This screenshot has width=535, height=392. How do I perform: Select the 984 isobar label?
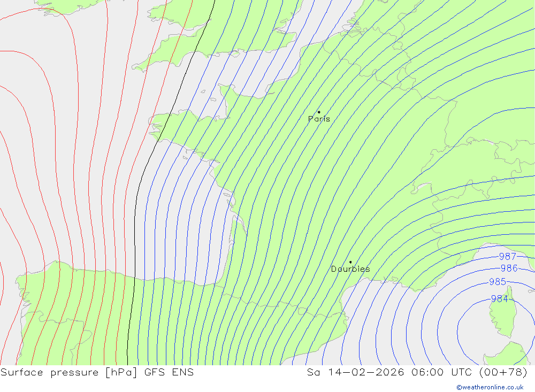[500, 299]
